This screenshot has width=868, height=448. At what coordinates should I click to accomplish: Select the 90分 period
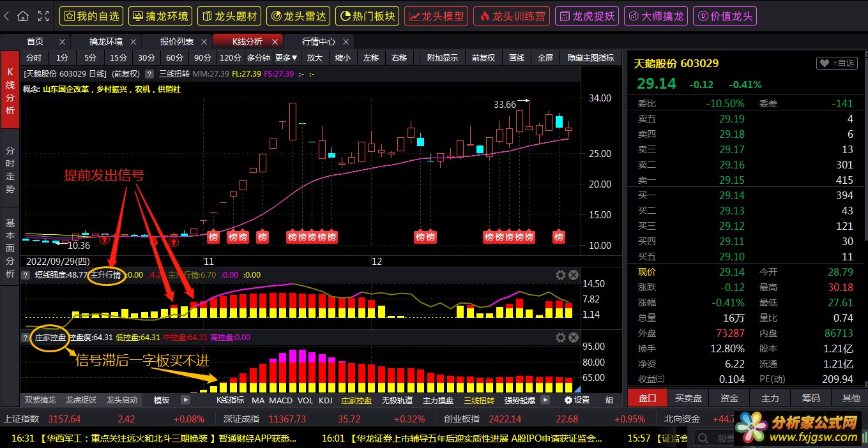click(202, 57)
